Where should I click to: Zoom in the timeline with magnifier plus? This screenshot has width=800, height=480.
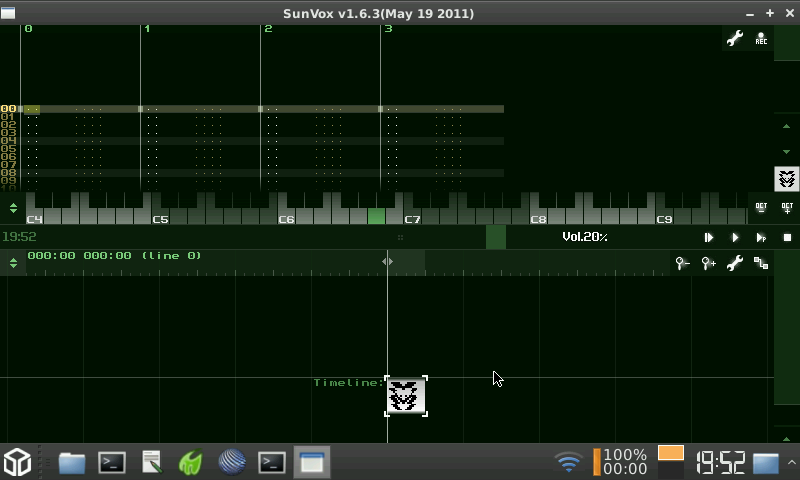click(x=708, y=263)
